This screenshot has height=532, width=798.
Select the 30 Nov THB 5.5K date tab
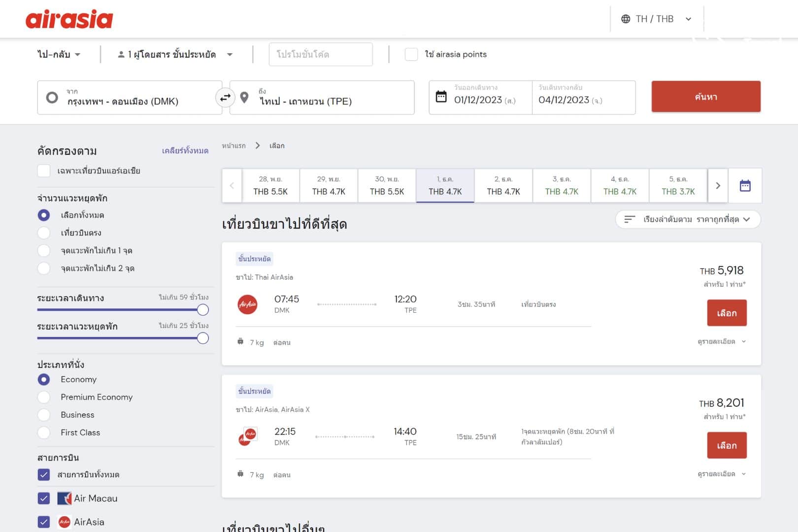pyautogui.click(x=387, y=186)
